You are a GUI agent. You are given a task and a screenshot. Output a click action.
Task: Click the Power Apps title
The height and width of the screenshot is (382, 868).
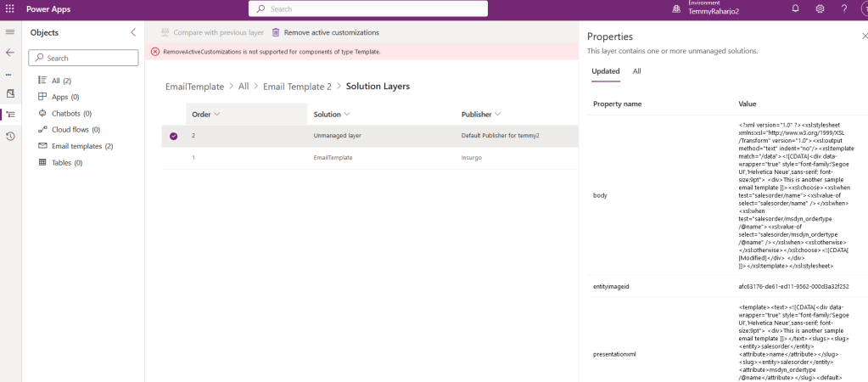[48, 9]
